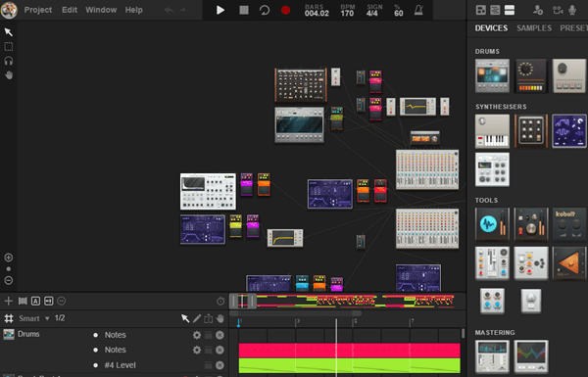Click the BPM 170 tempo field

[x=347, y=11]
